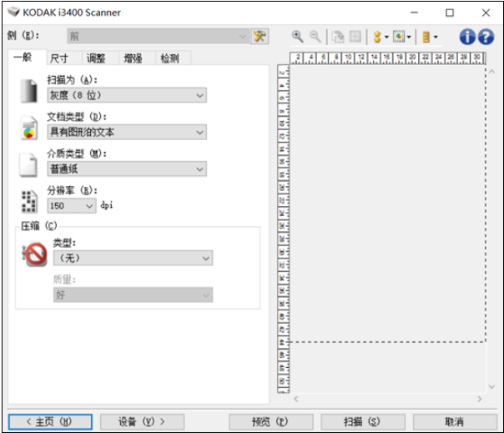Viewport: 504px width, 433px height.
Task: Click the rotate outline toolbar icon
Action: (337, 37)
